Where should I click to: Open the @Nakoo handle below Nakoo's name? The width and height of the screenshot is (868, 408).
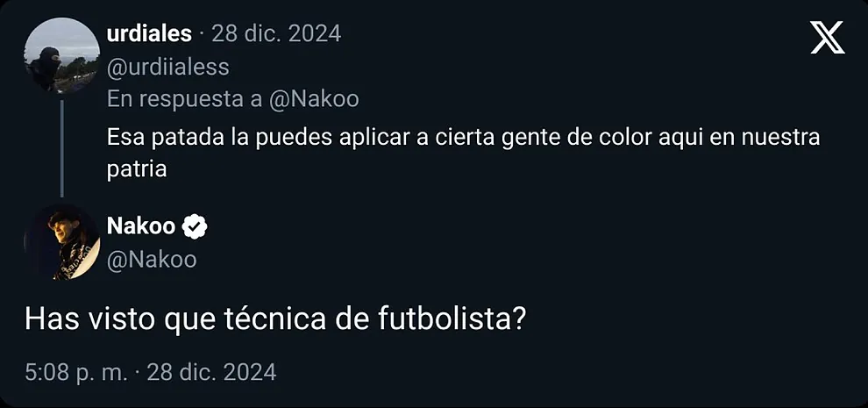(152, 259)
